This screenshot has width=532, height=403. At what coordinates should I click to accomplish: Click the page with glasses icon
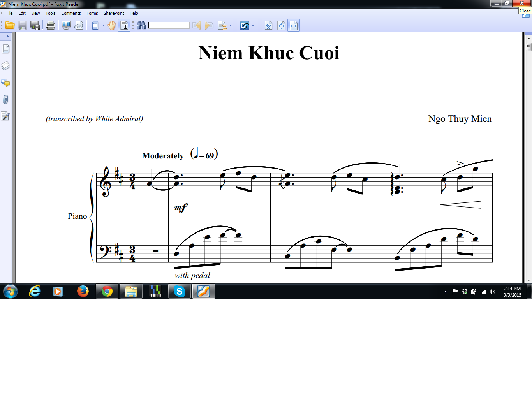[79, 26]
